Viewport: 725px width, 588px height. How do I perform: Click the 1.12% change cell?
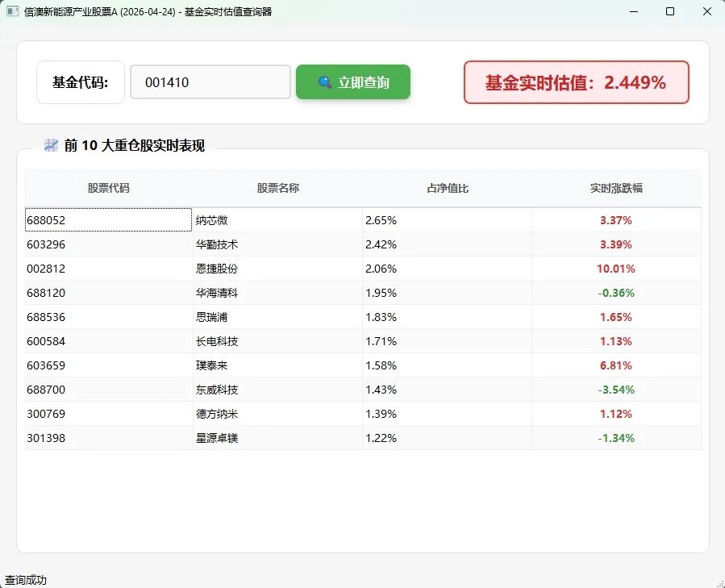pos(616,414)
